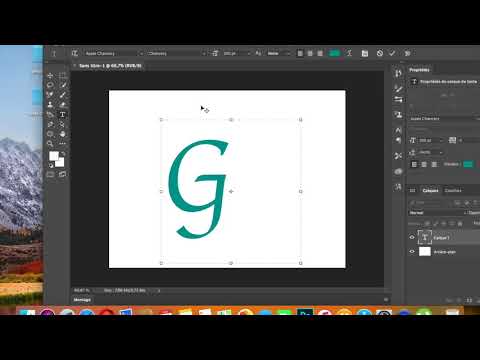The width and height of the screenshot is (480, 360).
Task: Open the Type tool preset picker
Action: coord(54,53)
